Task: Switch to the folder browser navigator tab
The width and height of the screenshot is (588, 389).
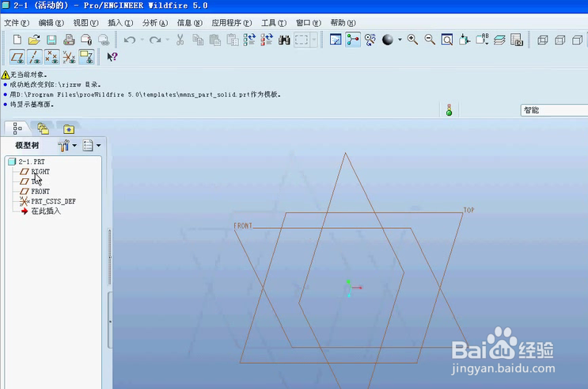Action: (43, 129)
